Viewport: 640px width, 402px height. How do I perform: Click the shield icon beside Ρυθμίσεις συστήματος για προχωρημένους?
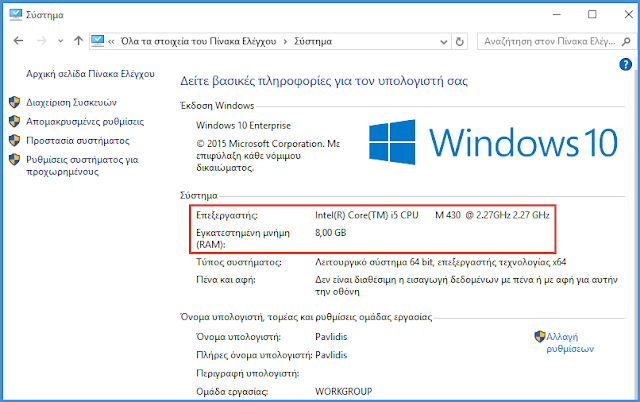[15, 159]
